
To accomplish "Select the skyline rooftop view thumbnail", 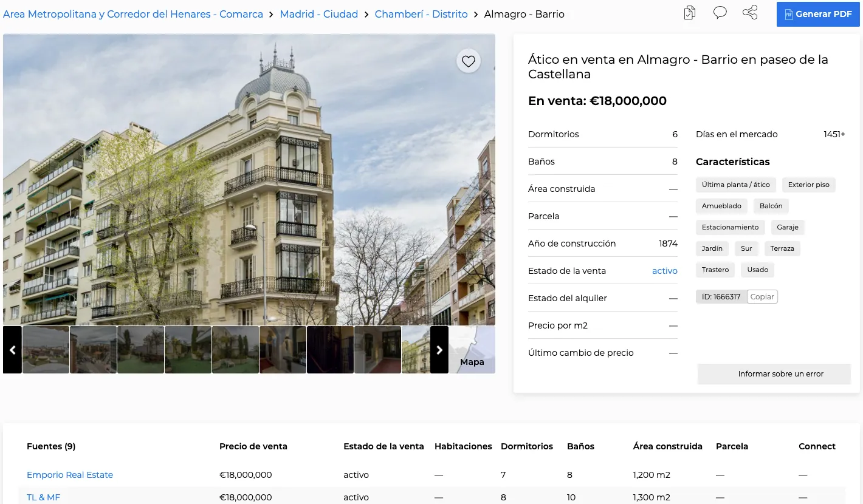I will 46,350.
